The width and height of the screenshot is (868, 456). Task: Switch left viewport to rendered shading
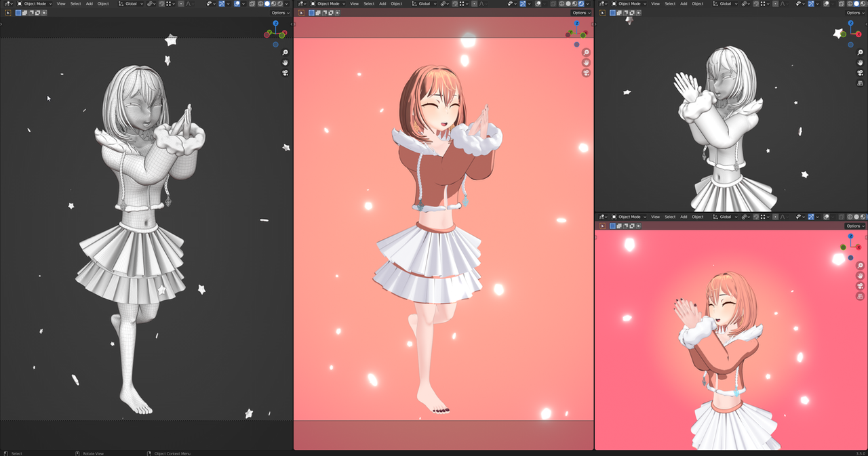click(279, 3)
